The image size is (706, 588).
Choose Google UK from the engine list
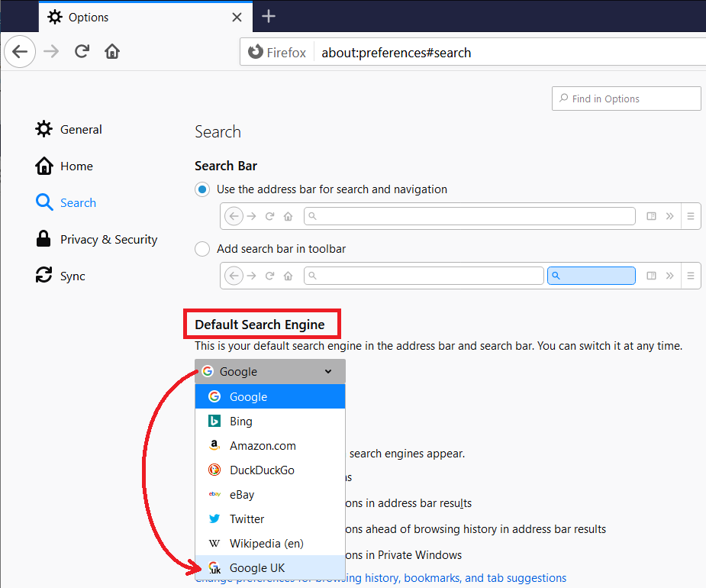270,567
